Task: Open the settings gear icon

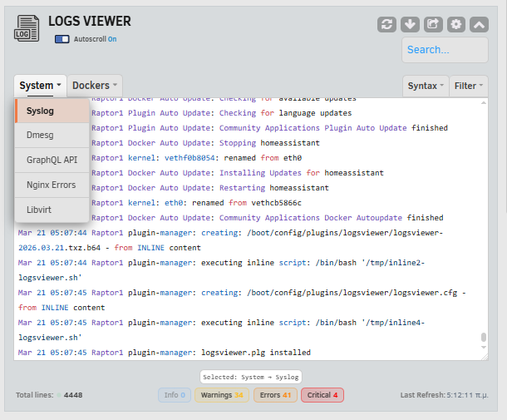Action: tap(456, 25)
